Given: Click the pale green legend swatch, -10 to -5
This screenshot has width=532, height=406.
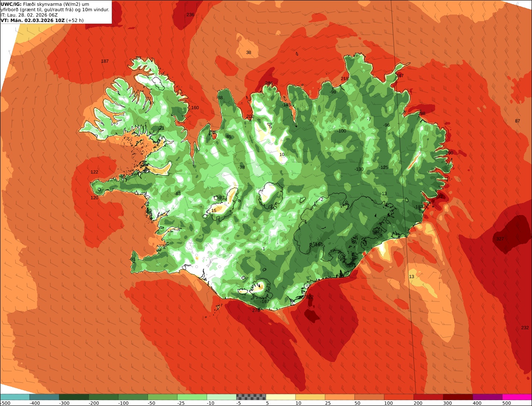Looking at the screenshot, I should click(x=222, y=397).
